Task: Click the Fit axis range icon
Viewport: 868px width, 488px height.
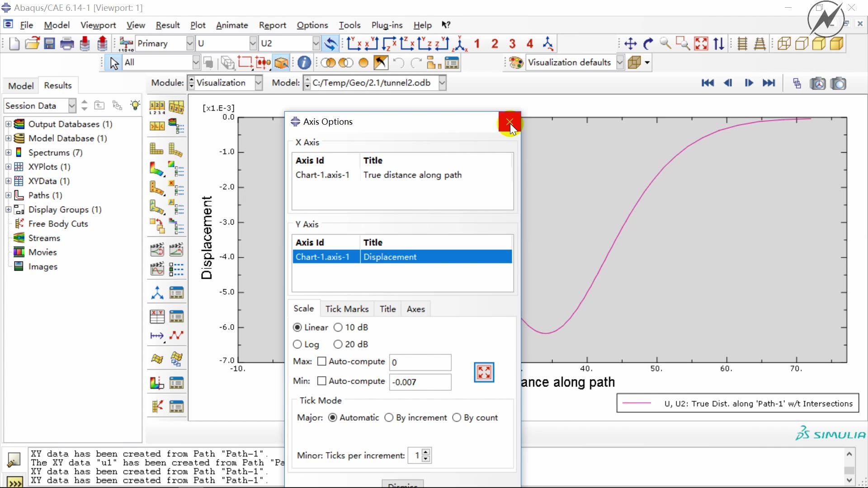Action: (x=484, y=372)
